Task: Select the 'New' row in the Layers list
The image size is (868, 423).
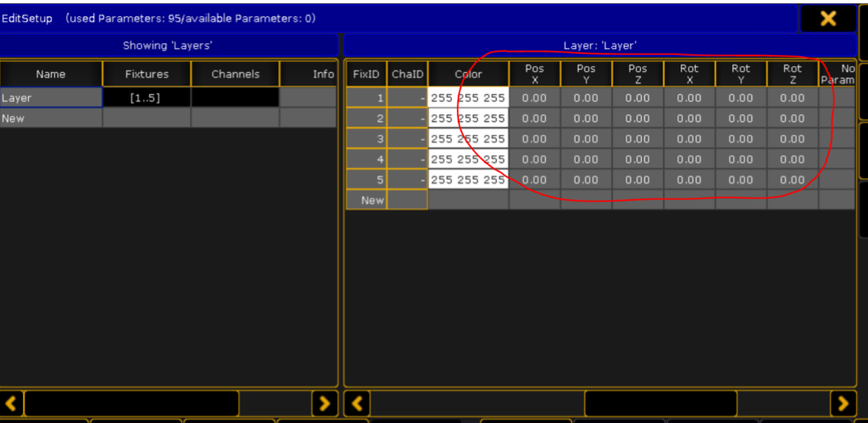Action: click(51, 118)
